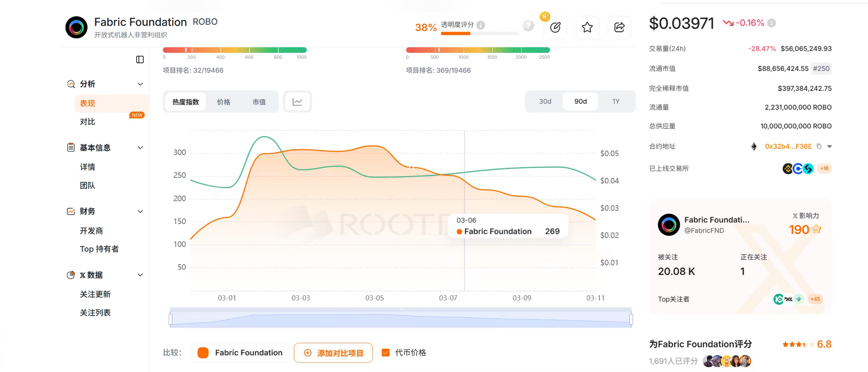868x372 pixels.
Task: Click the star favorite icon
Action: point(587,27)
